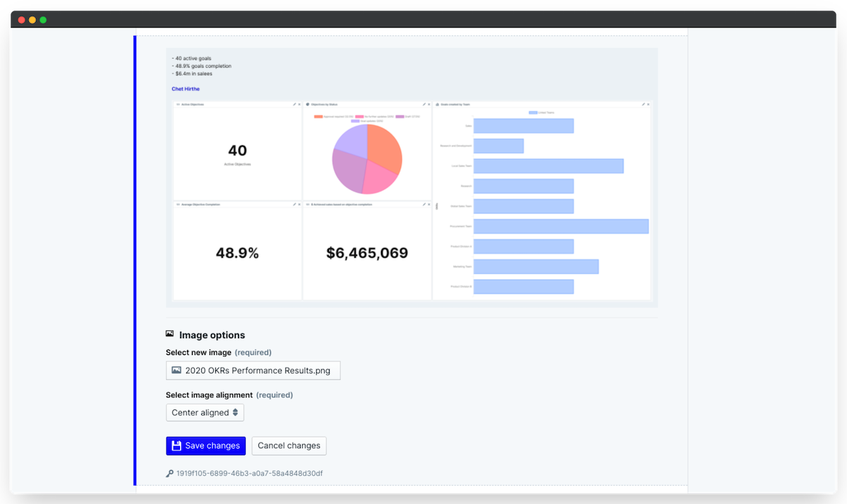Click the Goals created by Team panel title
The image size is (847, 504).
tap(455, 104)
